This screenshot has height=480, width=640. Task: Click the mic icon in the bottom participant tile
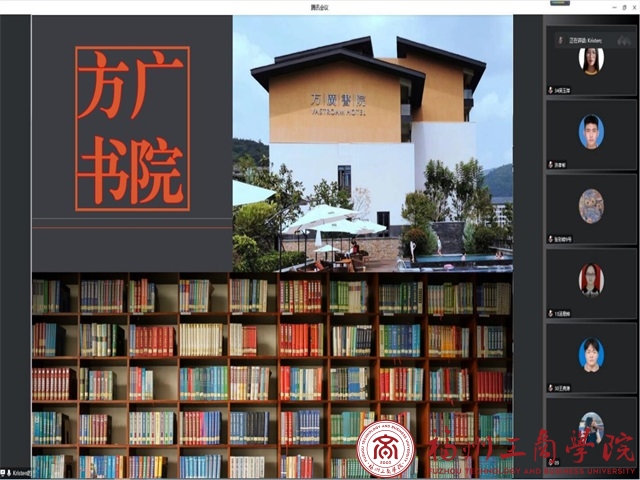551,462
